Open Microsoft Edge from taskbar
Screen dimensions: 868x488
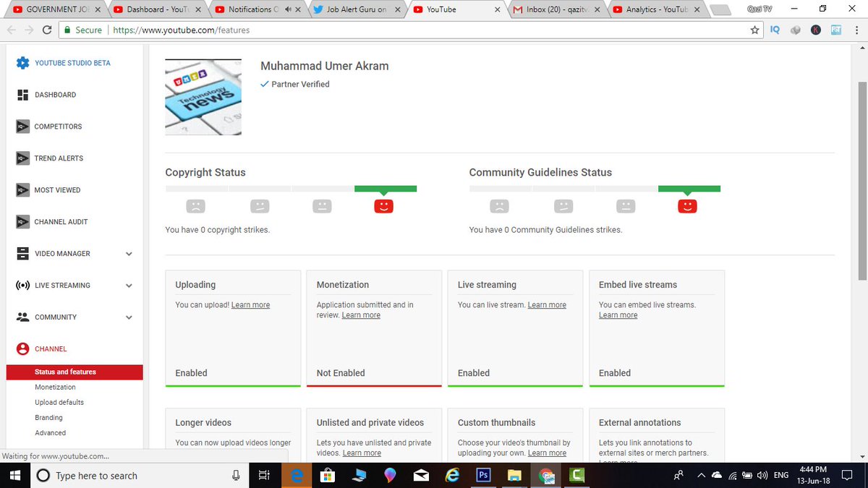(297, 475)
